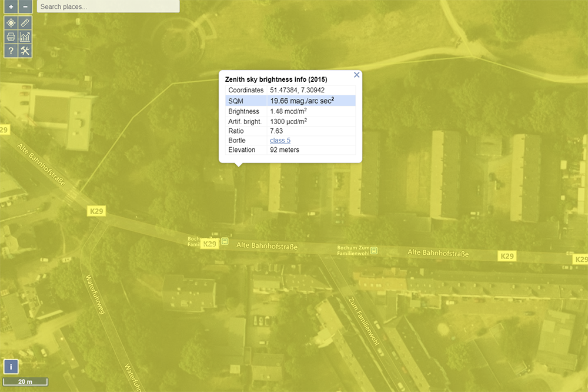The height and width of the screenshot is (392, 588).
Task: Focus the Search places field
Action: [x=108, y=6]
